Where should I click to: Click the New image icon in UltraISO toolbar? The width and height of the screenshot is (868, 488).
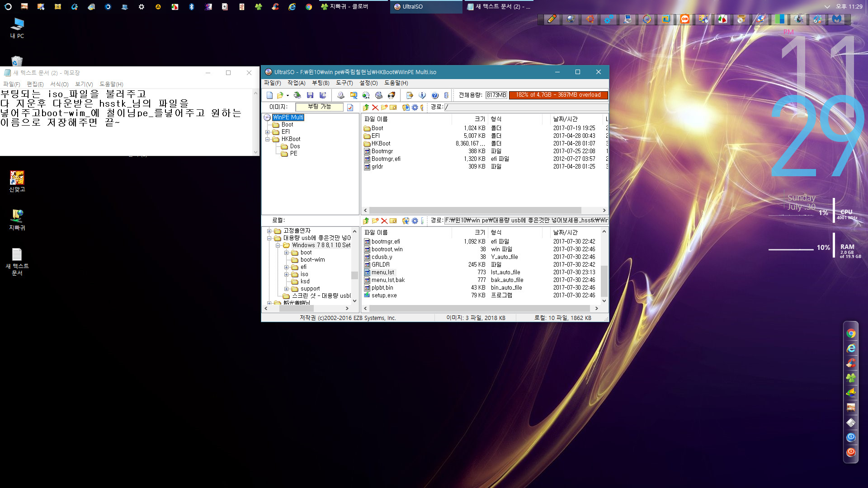(x=269, y=95)
